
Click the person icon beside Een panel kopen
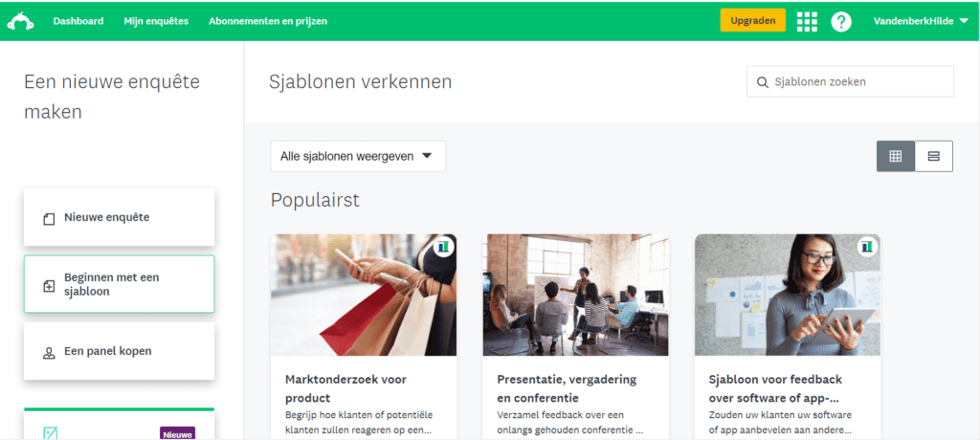49,353
